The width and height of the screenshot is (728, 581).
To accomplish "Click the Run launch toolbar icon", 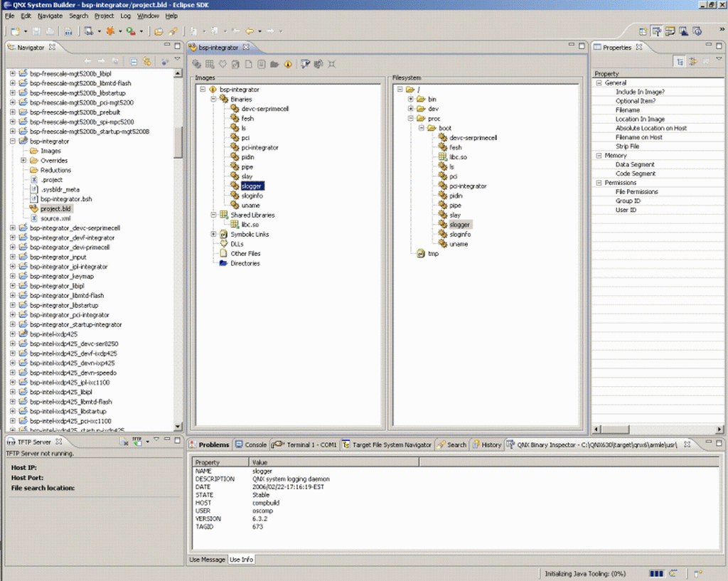I will tap(131, 31).
